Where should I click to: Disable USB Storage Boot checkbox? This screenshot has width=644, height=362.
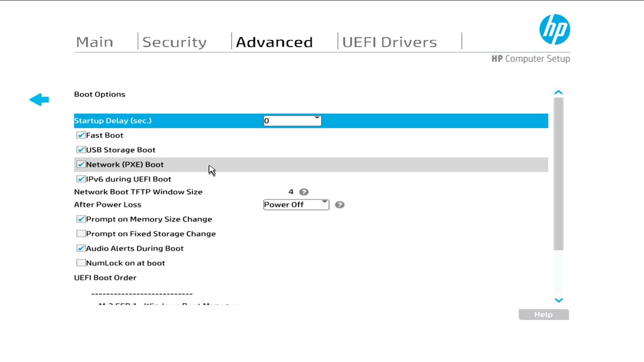point(81,150)
